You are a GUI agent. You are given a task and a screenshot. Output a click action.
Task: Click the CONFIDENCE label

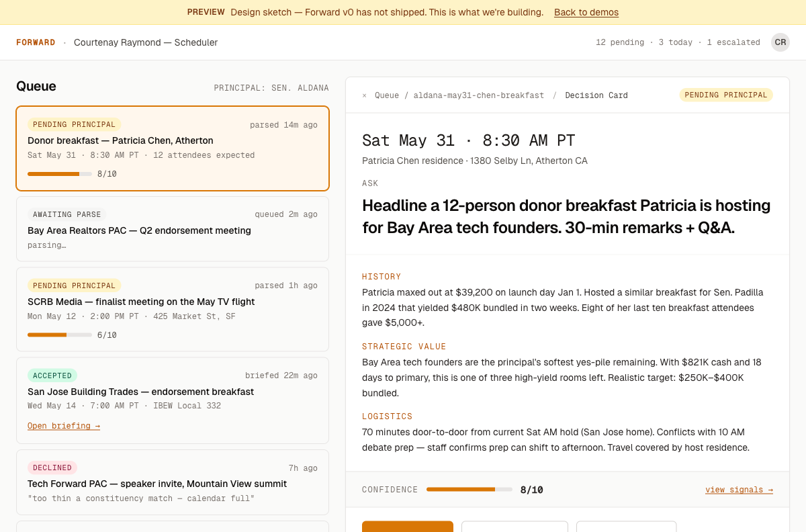(x=390, y=490)
